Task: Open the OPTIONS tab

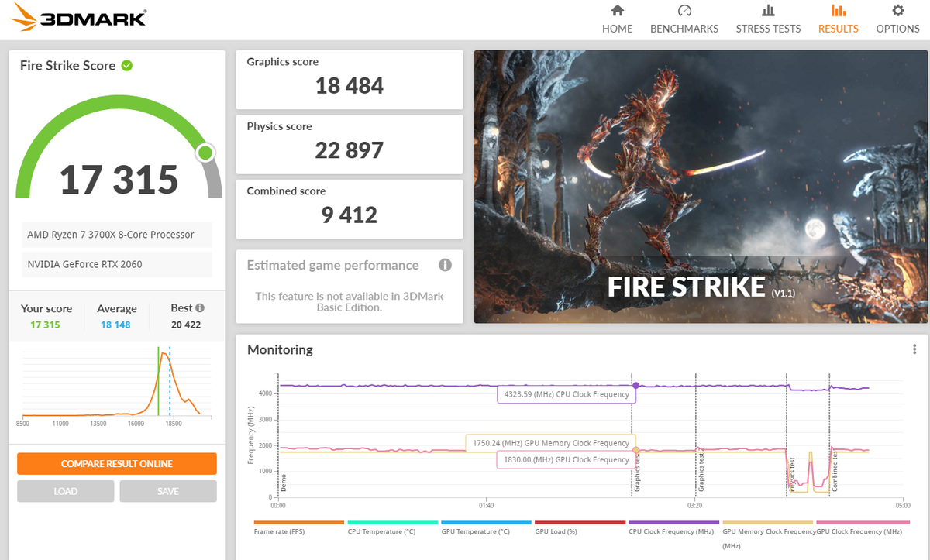Action: point(897,19)
